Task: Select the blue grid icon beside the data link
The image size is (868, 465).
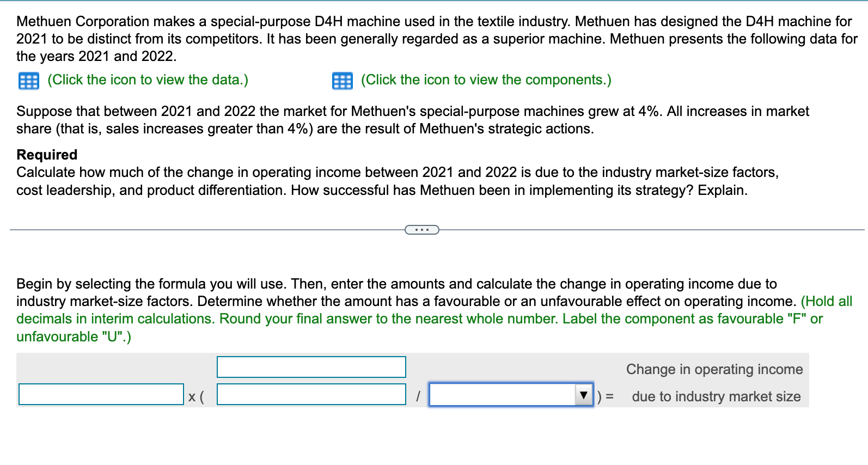Action: [28, 81]
